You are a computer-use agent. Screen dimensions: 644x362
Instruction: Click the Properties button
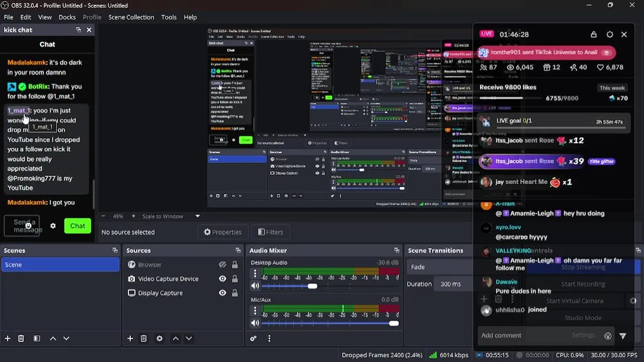point(223,232)
